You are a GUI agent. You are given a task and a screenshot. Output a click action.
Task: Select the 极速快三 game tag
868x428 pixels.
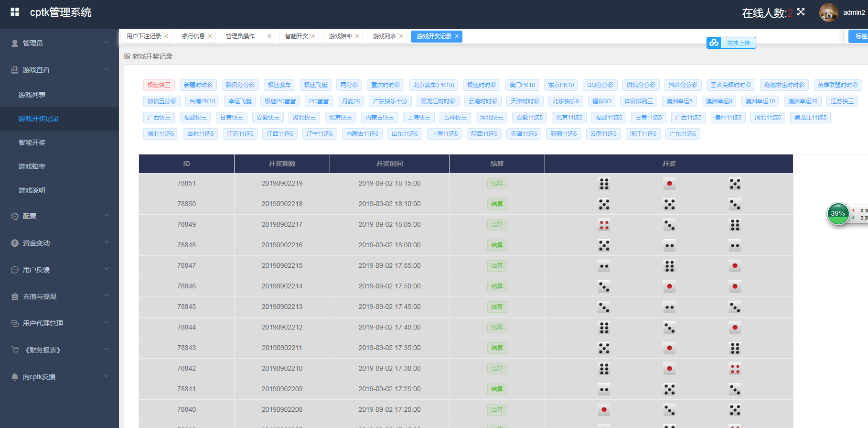(159, 85)
